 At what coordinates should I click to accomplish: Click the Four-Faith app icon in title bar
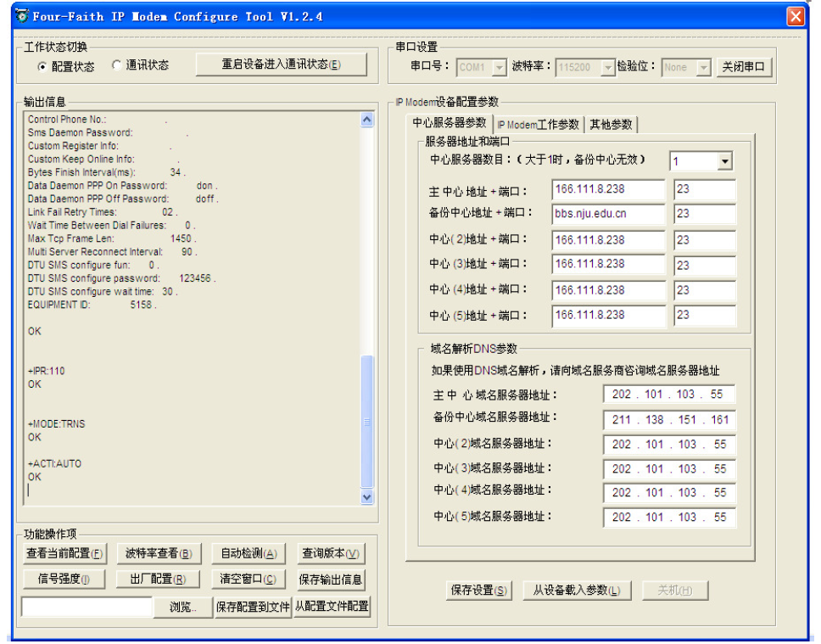click(x=22, y=16)
